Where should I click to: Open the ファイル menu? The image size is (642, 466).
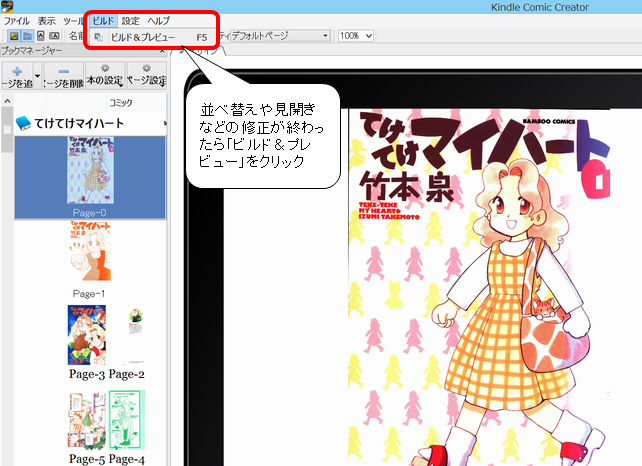pyautogui.click(x=17, y=21)
